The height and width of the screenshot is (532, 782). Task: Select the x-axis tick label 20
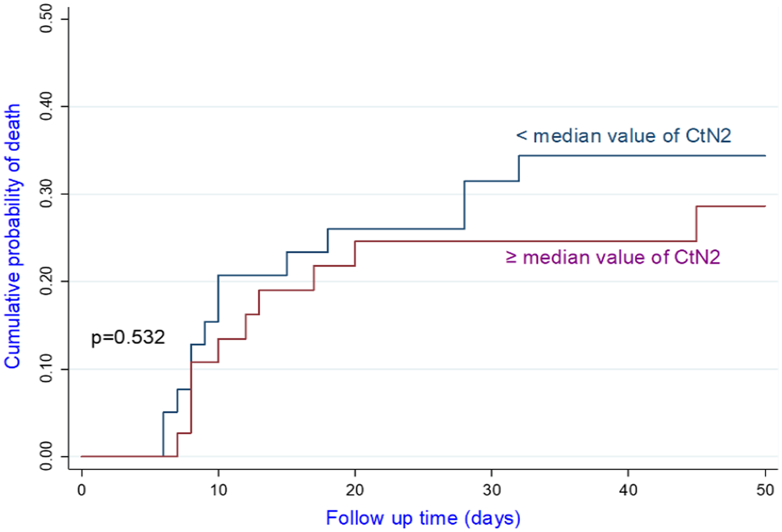point(355,490)
